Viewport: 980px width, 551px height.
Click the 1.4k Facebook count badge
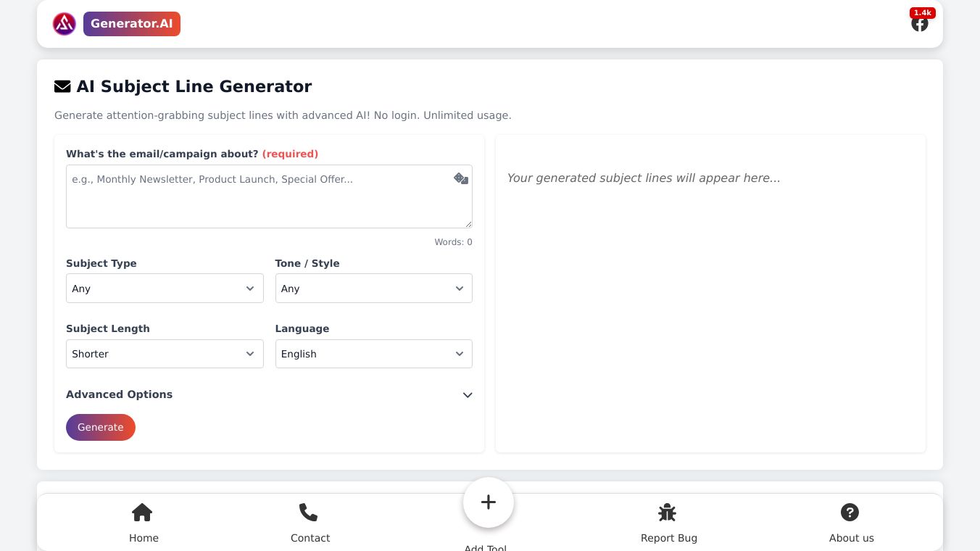pos(922,13)
